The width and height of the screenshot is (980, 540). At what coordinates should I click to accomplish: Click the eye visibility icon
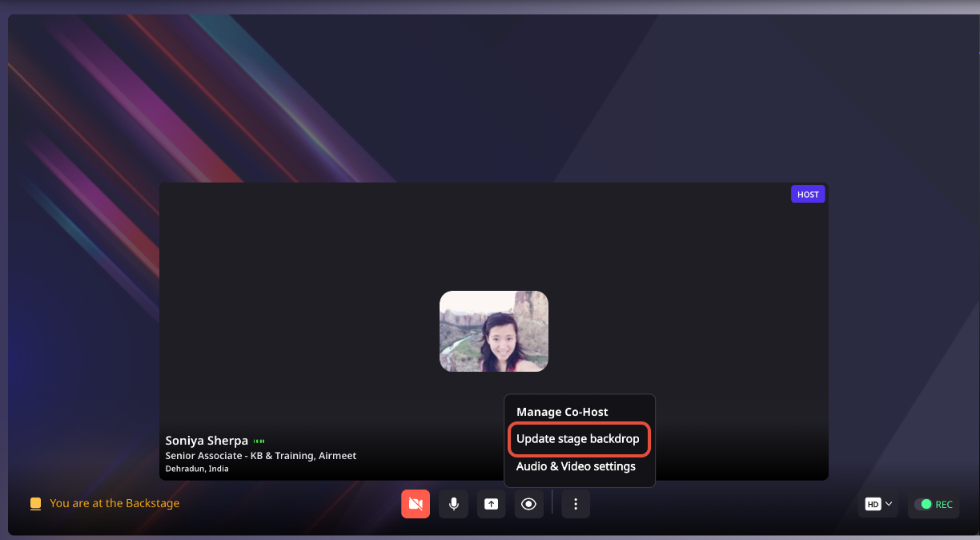tap(528, 504)
